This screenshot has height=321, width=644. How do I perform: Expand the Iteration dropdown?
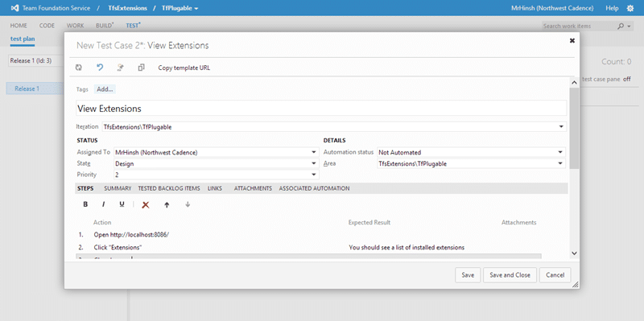pyautogui.click(x=561, y=127)
